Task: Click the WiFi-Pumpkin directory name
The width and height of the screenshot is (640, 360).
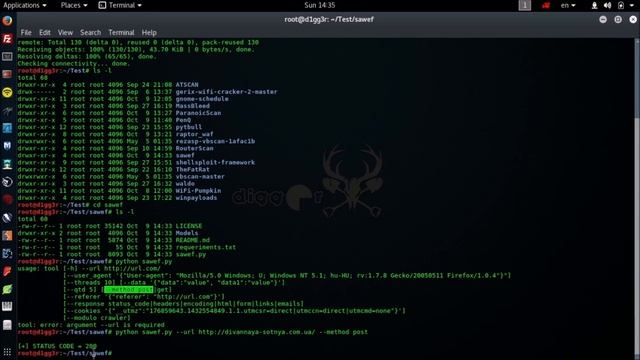Action: [x=198, y=191]
